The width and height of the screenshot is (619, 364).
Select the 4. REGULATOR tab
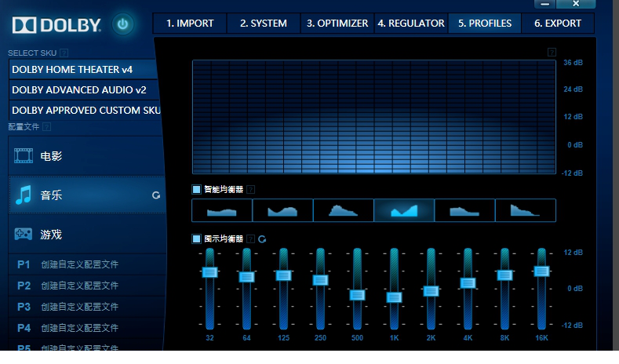pyautogui.click(x=411, y=24)
